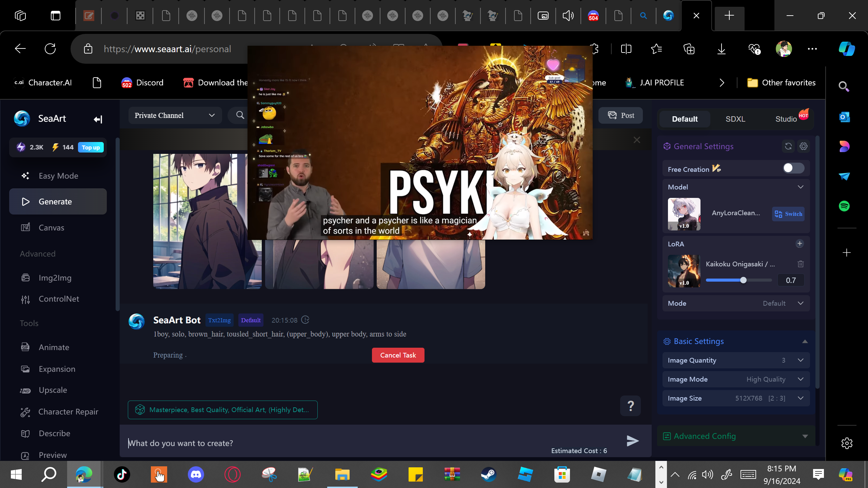Close the banner with X icon
868x488 pixels.
pyautogui.click(x=637, y=140)
